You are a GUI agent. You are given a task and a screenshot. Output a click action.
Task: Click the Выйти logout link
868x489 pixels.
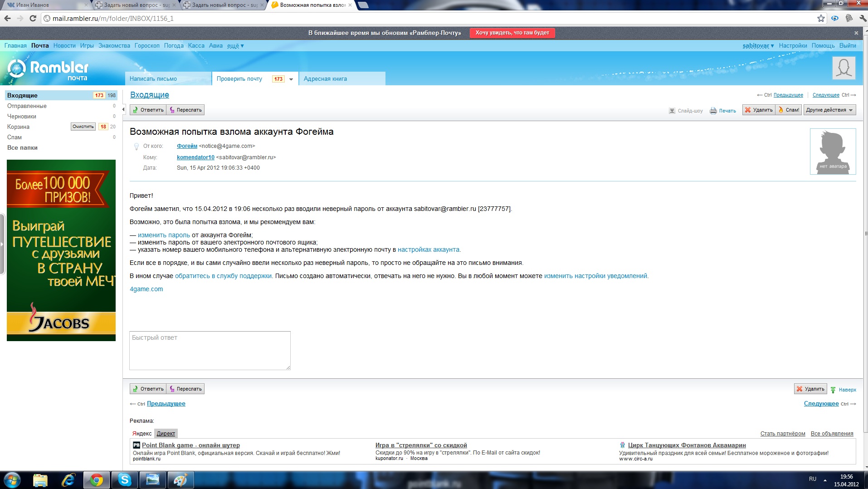(848, 45)
